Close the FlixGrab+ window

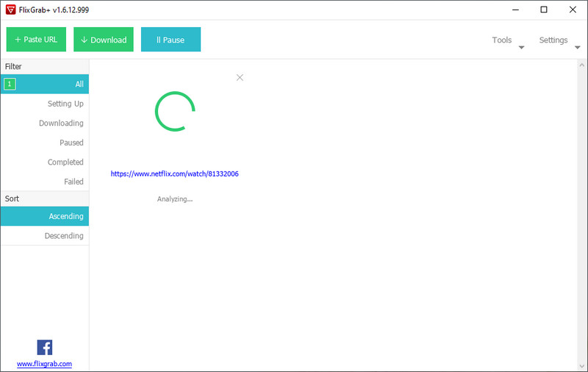point(573,10)
